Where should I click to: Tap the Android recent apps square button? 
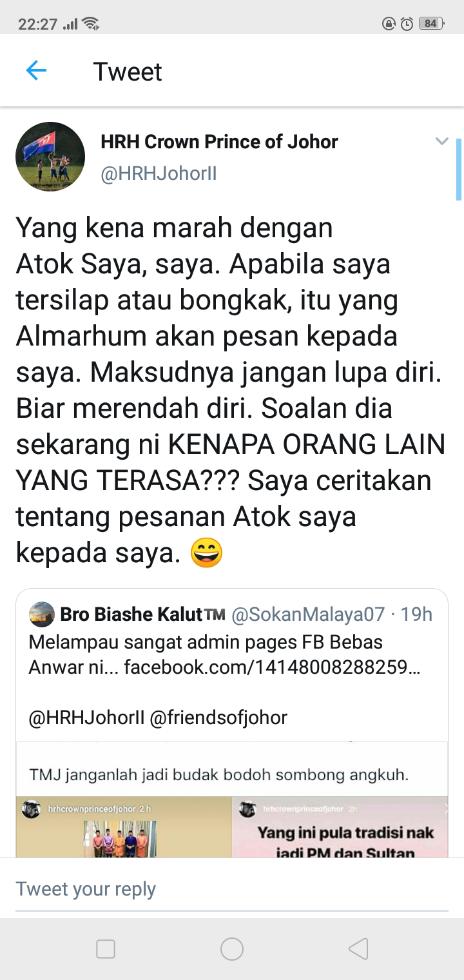pos(106,948)
